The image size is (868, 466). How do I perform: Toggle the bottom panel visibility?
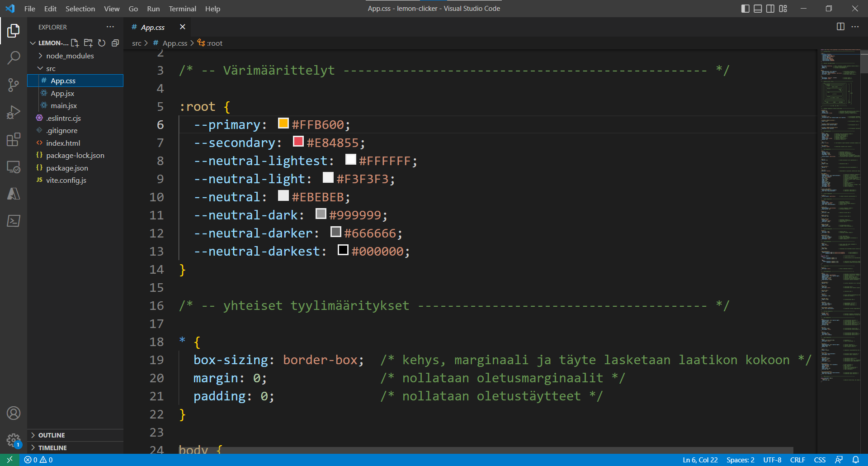758,9
